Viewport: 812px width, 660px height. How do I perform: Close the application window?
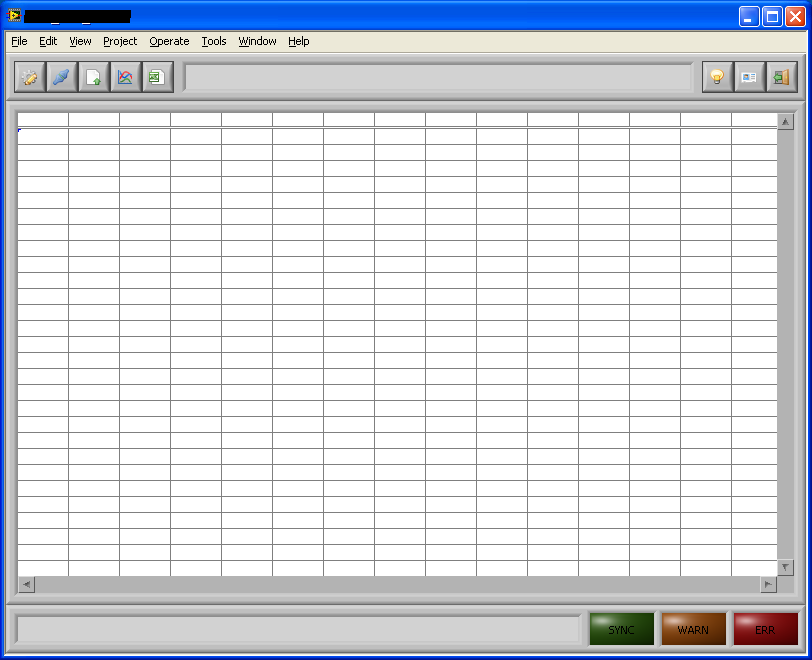click(795, 17)
